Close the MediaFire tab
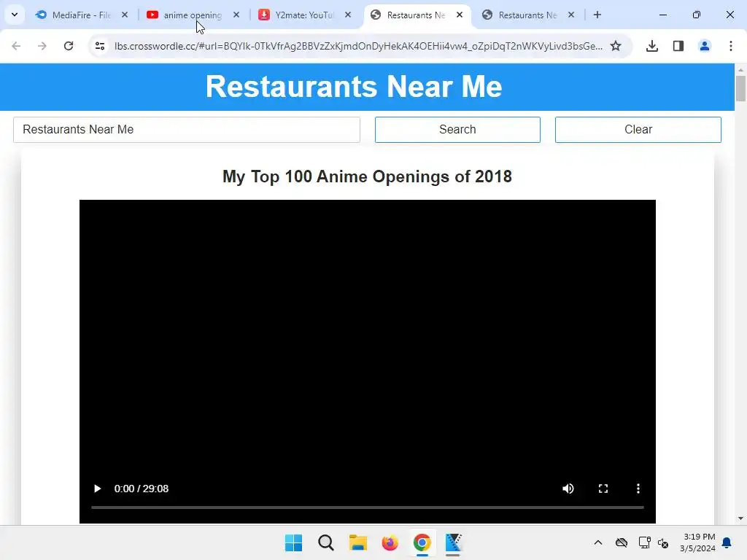Image resolution: width=747 pixels, height=560 pixels. pos(125,15)
